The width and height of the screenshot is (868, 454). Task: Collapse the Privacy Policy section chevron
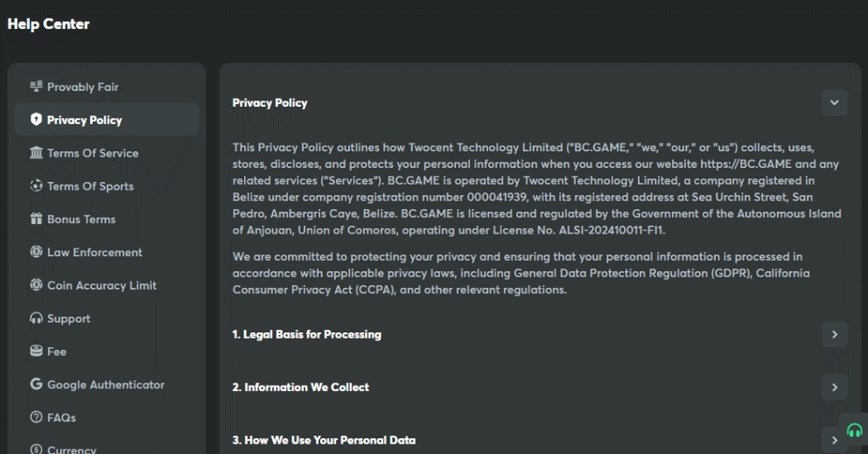click(834, 103)
